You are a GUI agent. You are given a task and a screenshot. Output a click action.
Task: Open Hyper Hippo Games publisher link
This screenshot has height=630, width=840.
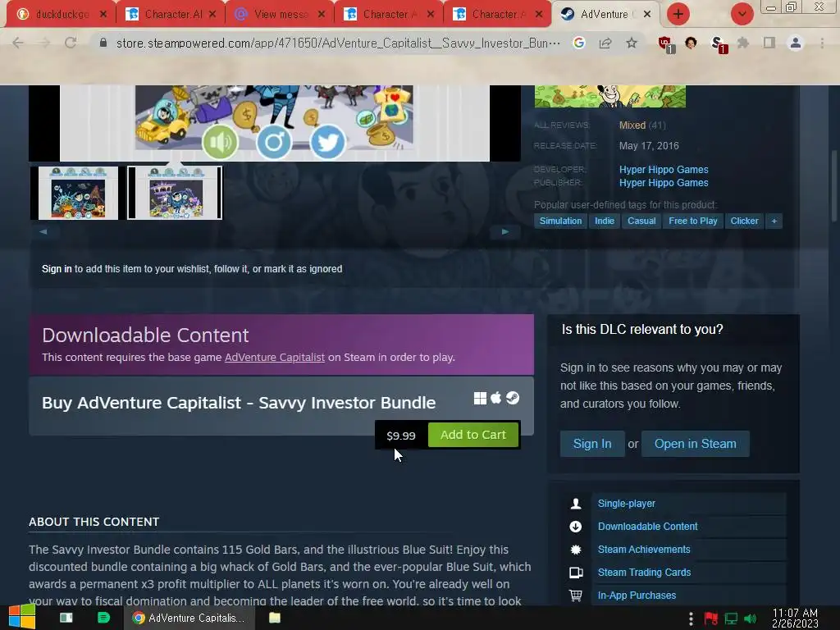[664, 183]
